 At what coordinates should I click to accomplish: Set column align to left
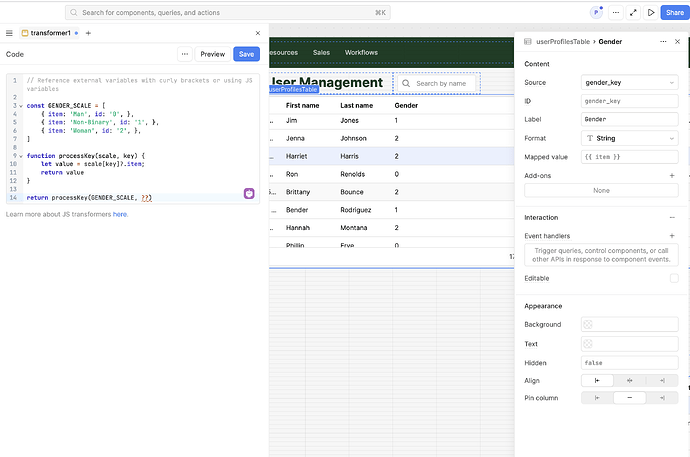click(597, 380)
